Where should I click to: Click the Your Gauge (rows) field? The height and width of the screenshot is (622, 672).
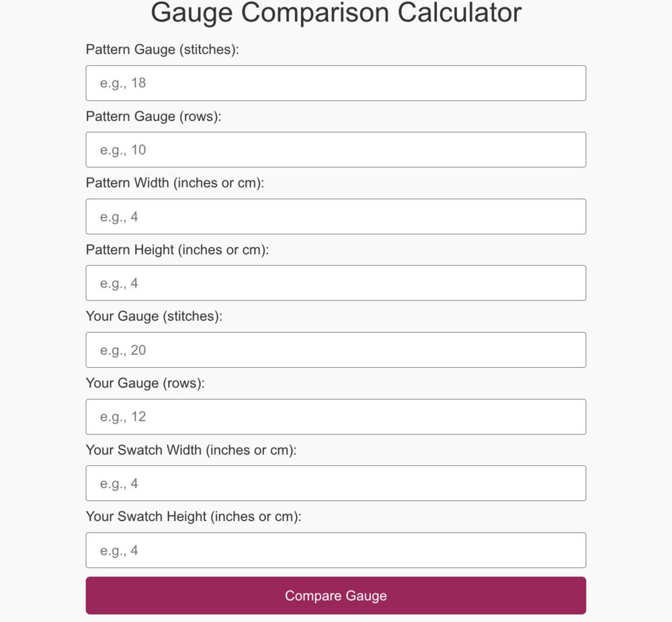point(336,416)
